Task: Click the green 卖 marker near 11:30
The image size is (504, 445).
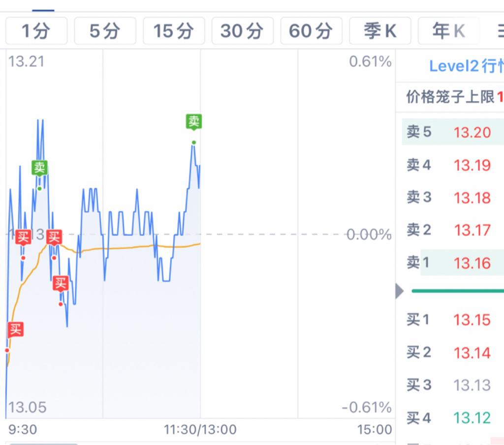Action: [x=194, y=122]
